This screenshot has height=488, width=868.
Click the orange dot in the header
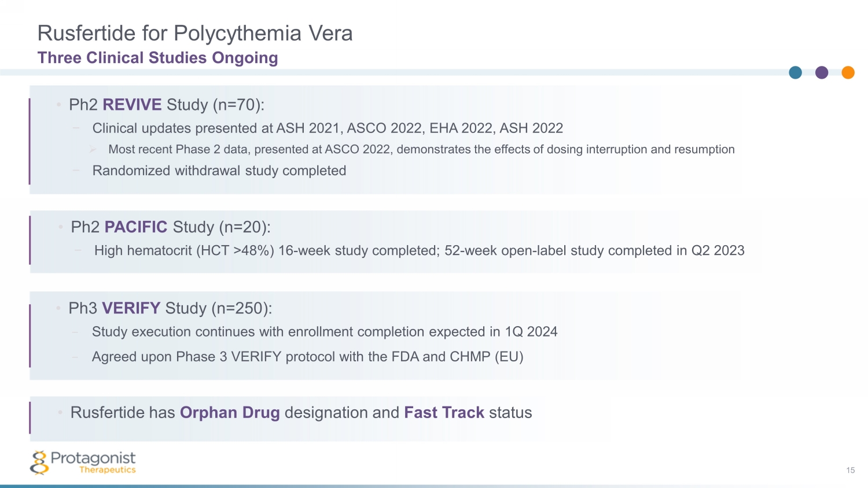pyautogui.click(x=848, y=72)
